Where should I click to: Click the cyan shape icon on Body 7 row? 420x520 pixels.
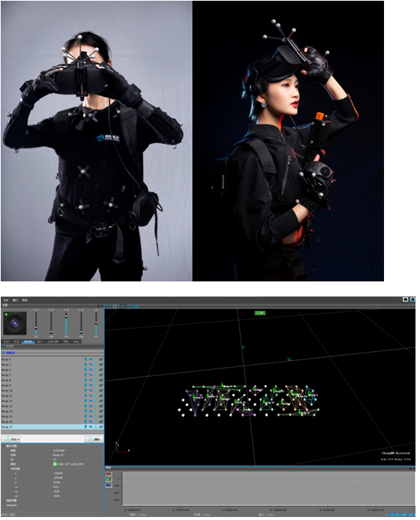click(x=96, y=375)
